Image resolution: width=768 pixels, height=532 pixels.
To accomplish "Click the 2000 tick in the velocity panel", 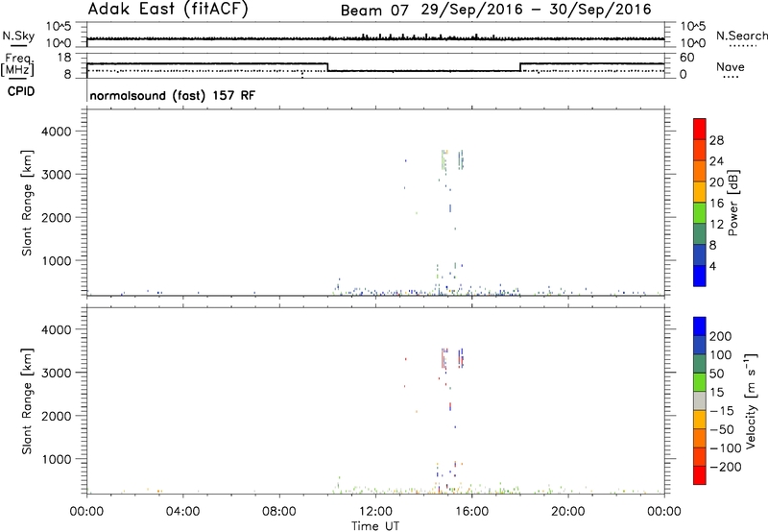I will [x=56, y=416].
